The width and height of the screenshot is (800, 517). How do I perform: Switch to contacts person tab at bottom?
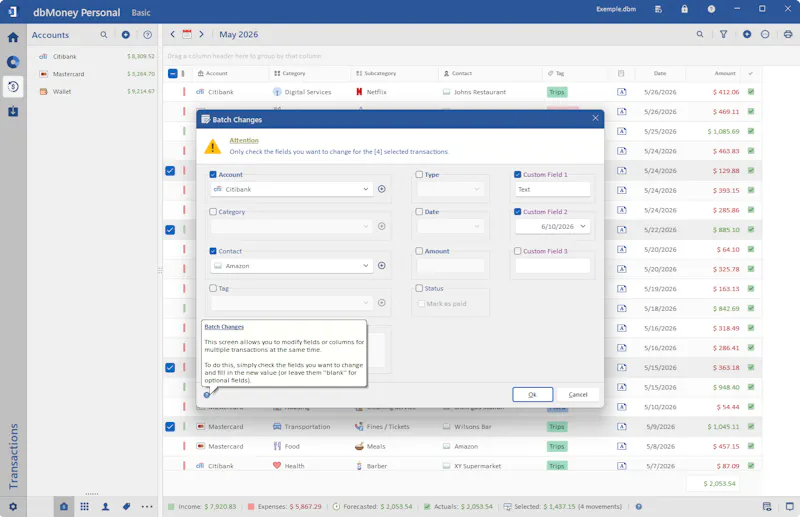106,507
